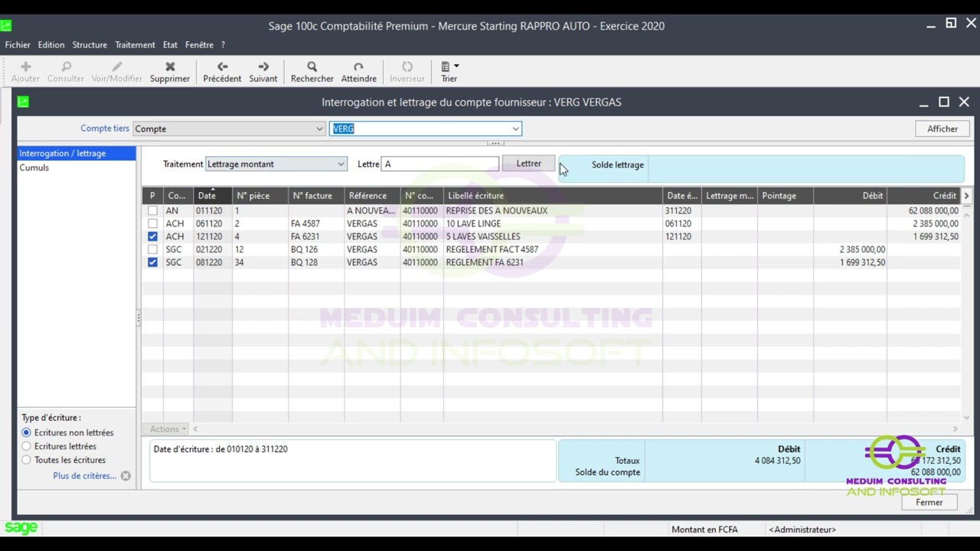The width and height of the screenshot is (980, 551).
Task: Click the debit amount 2 385 000,00
Action: click(862, 249)
